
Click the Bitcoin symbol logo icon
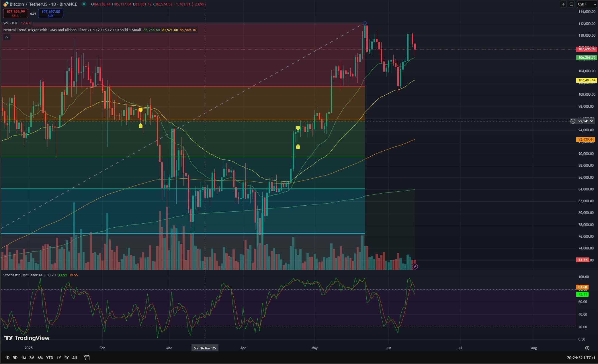(x=6, y=4)
